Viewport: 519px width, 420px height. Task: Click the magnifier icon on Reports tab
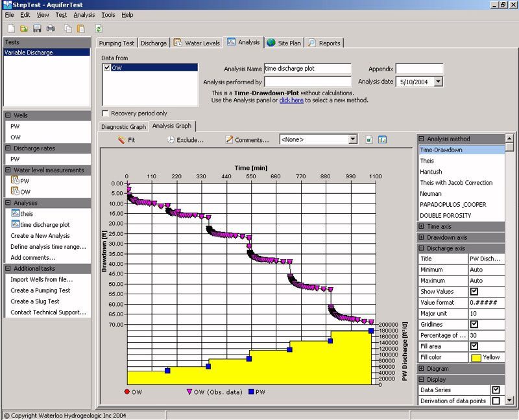(x=312, y=43)
